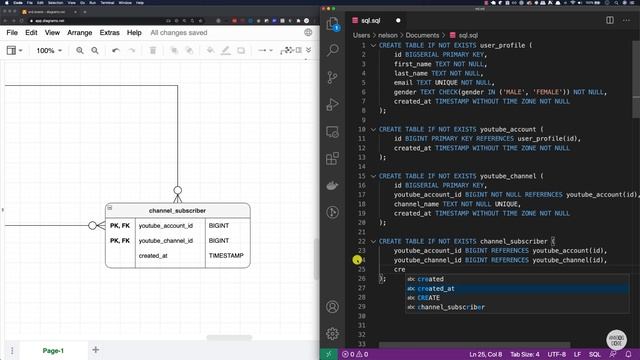Click the waypoints icon in draw.io toolbar
Screen dimensions: 640x360
287,50
